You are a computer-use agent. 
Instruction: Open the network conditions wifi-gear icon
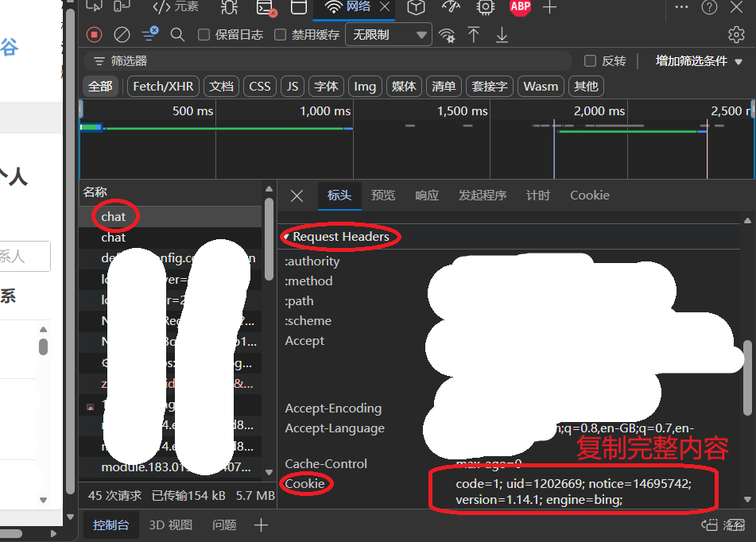(x=447, y=35)
